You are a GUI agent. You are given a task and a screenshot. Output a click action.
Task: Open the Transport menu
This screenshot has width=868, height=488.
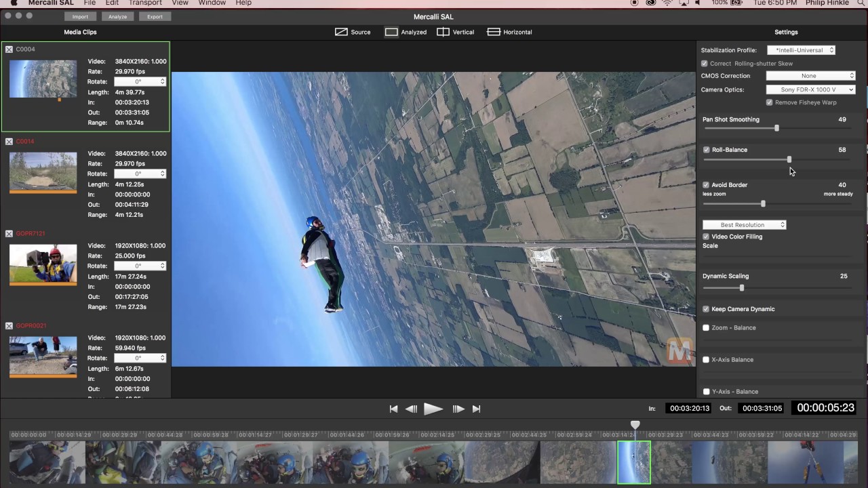coord(145,3)
